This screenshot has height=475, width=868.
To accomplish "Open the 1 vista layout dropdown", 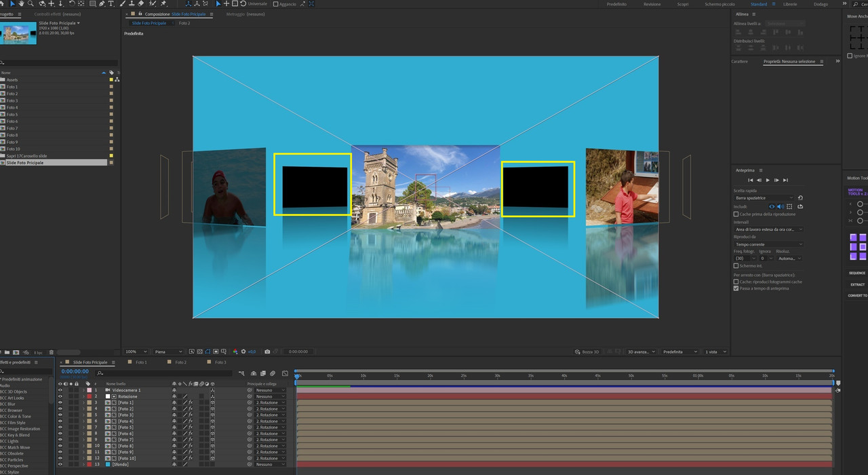I will click(715, 351).
